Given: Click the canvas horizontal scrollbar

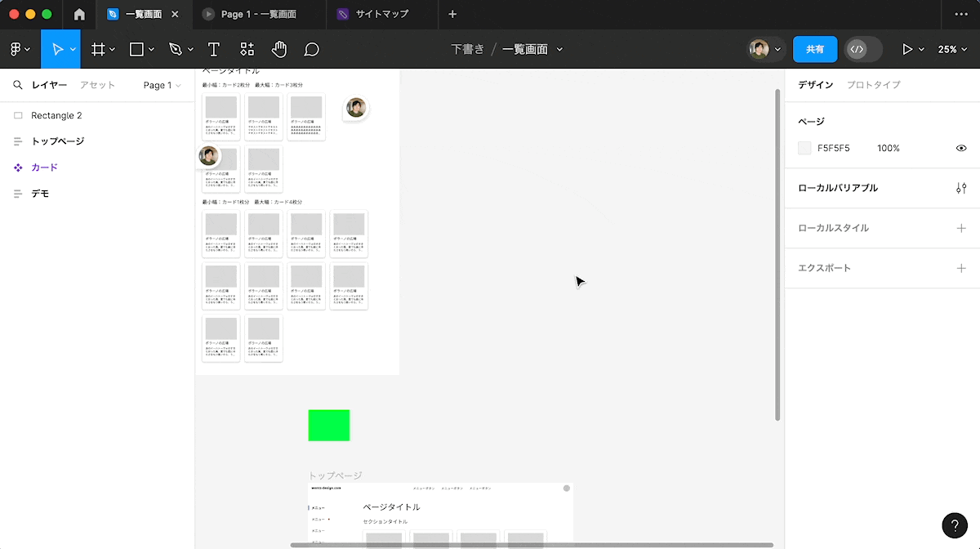Looking at the screenshot, I should [x=532, y=545].
